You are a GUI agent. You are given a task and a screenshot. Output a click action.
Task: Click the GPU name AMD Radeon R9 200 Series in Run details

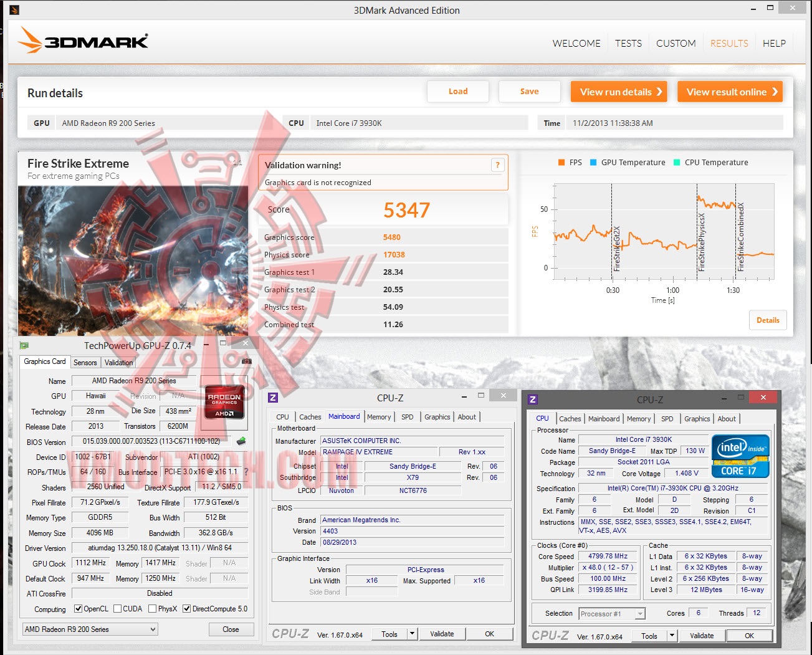pos(108,123)
